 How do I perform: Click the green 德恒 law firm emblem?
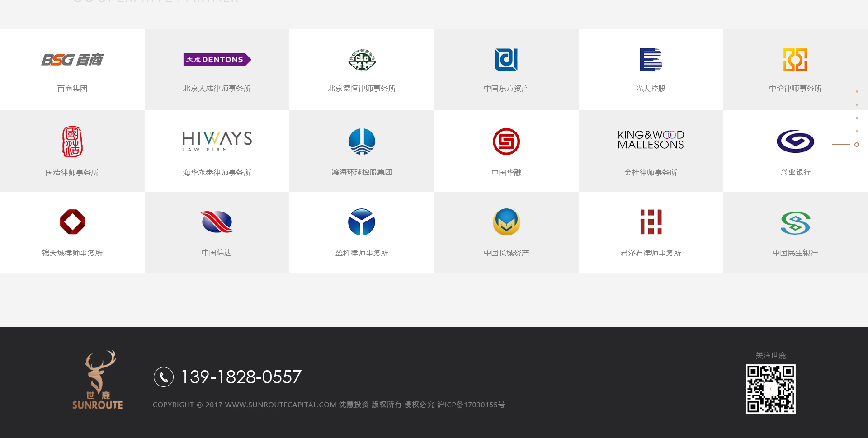[x=362, y=60]
